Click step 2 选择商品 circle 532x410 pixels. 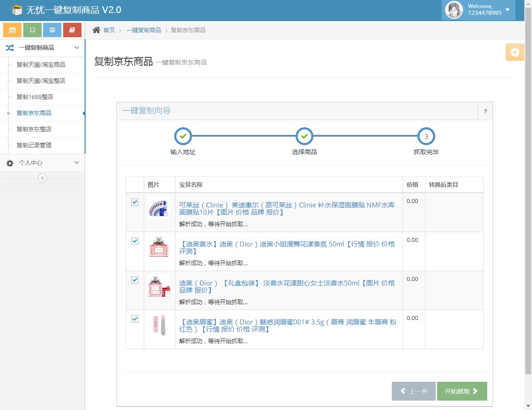tap(305, 136)
